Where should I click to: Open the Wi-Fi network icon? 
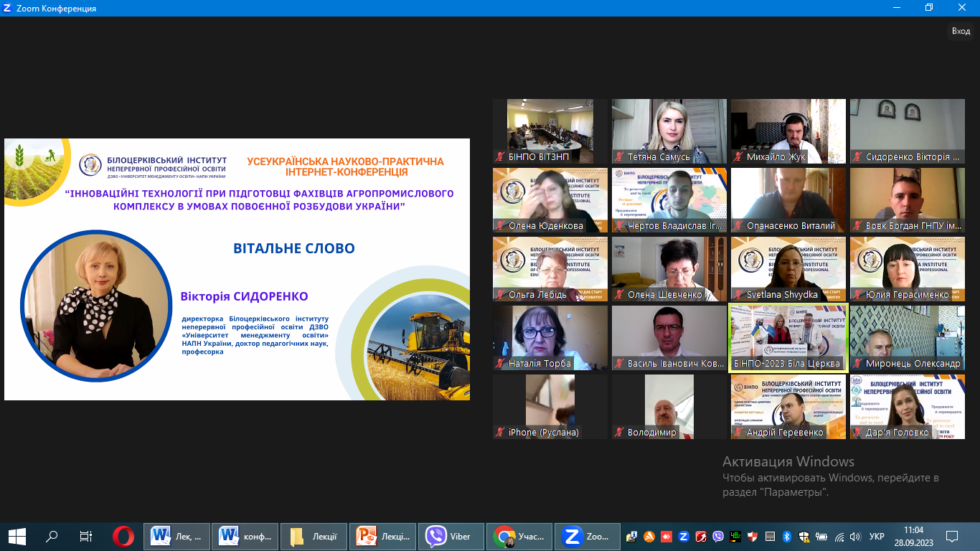pyautogui.click(x=838, y=537)
